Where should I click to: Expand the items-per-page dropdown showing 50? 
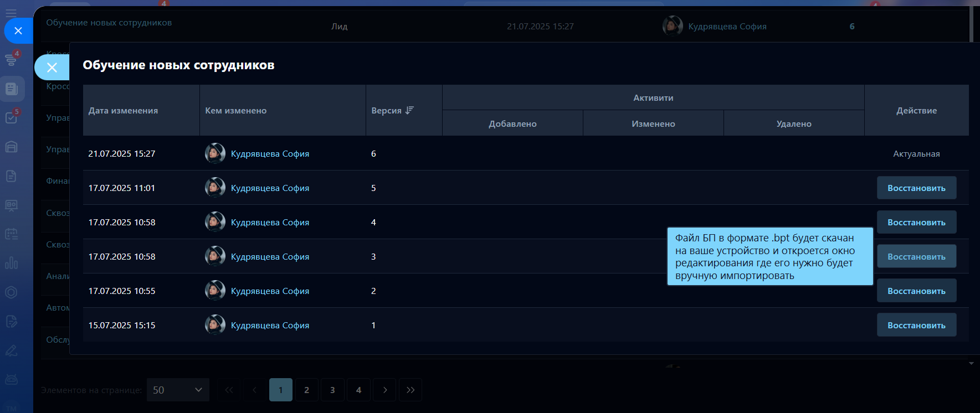178,390
